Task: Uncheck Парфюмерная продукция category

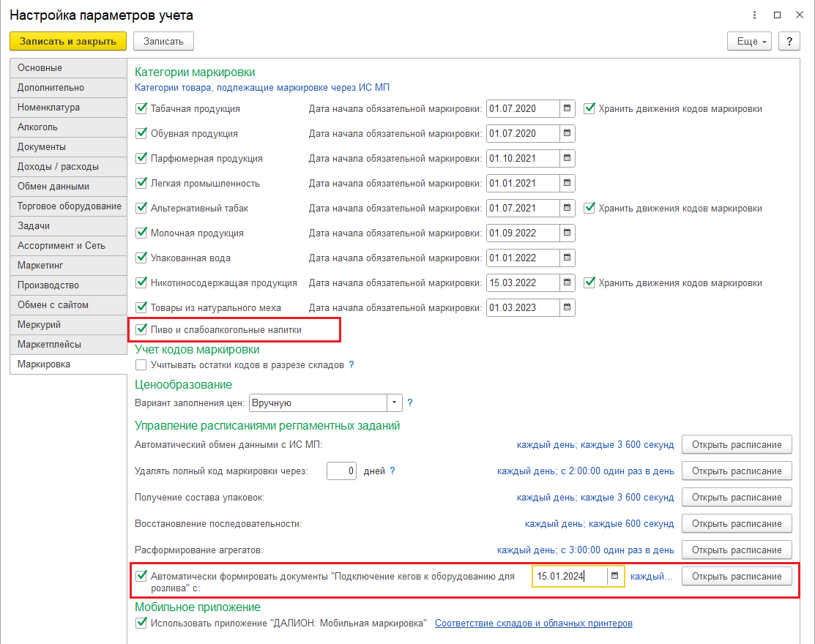Action: tap(141, 158)
